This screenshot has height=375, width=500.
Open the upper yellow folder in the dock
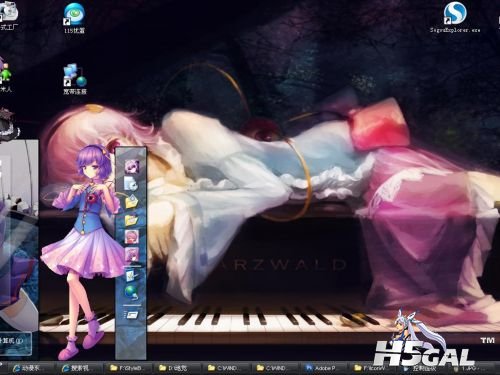click(131, 202)
